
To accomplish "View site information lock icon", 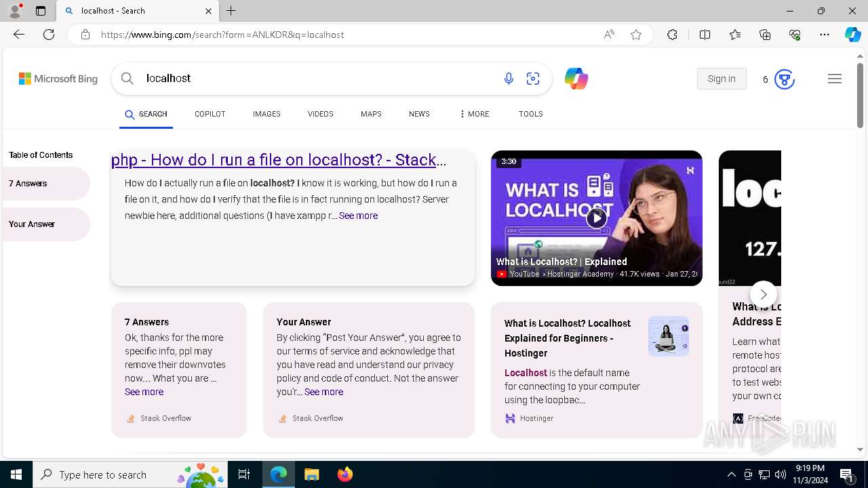I will click(x=85, y=35).
